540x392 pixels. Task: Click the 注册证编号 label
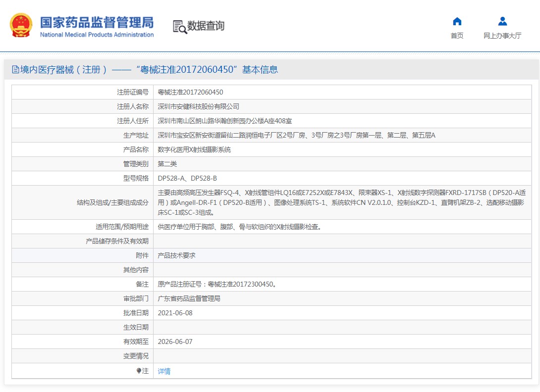click(x=133, y=92)
